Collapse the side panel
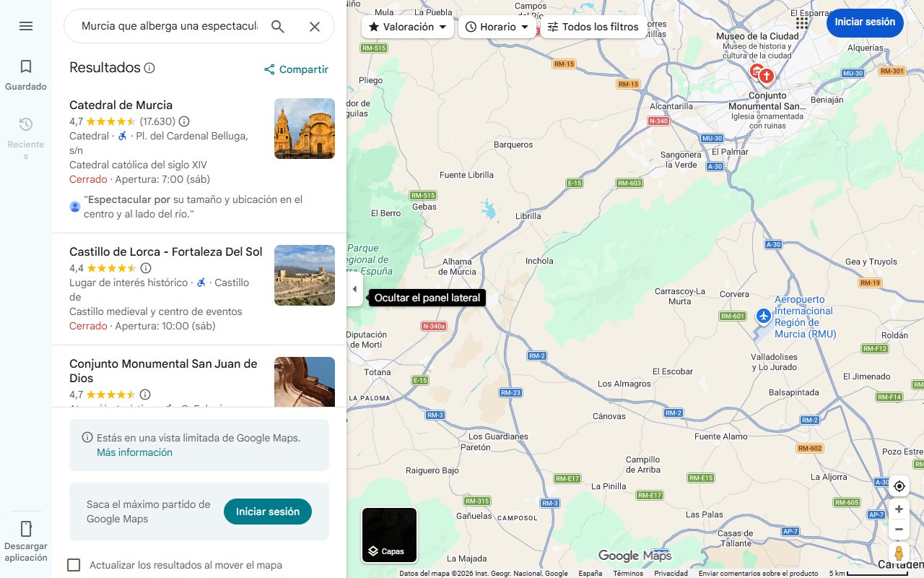Viewport: 924px width, 578px height. click(x=354, y=289)
